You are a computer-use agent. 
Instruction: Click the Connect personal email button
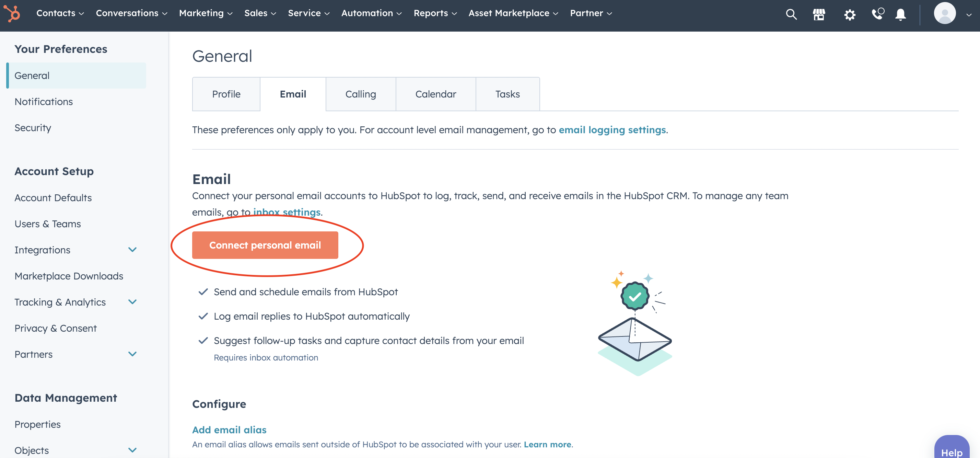click(x=265, y=245)
